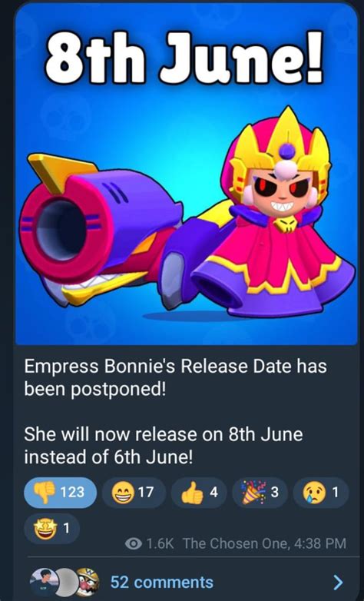Tap the Wario commenter avatar
The width and height of the screenshot is (364, 601).
point(88,582)
